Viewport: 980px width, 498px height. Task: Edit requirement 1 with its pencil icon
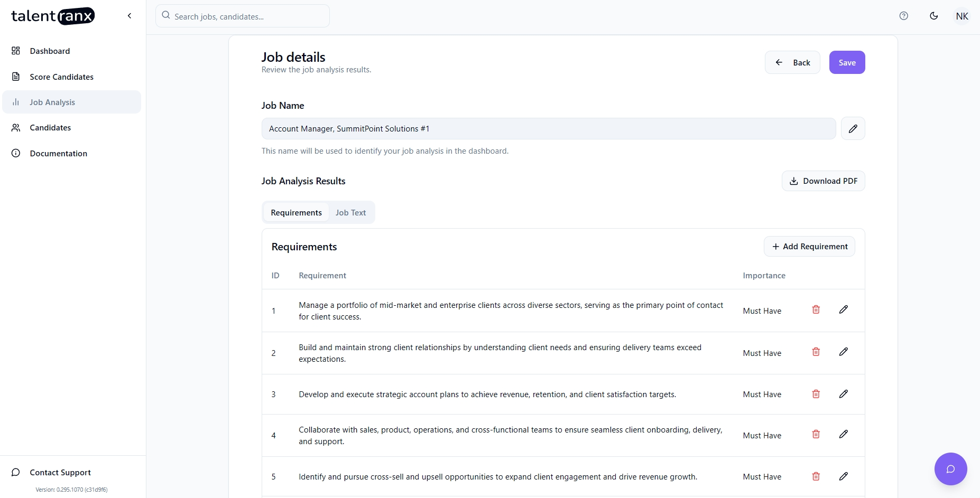click(x=843, y=309)
